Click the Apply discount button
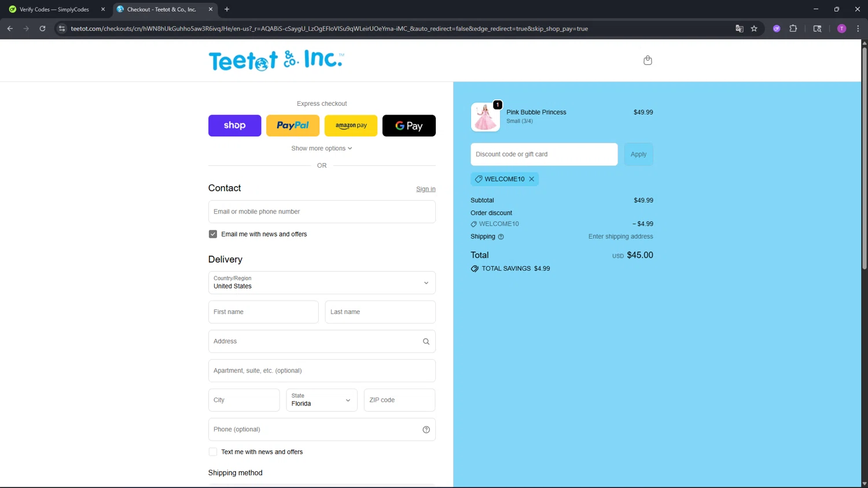The image size is (868, 488). click(x=638, y=154)
